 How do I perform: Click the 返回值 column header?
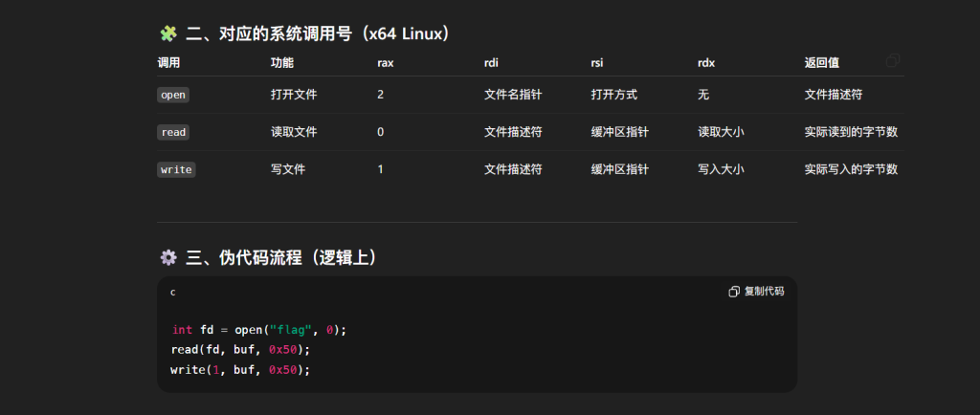coord(822,63)
